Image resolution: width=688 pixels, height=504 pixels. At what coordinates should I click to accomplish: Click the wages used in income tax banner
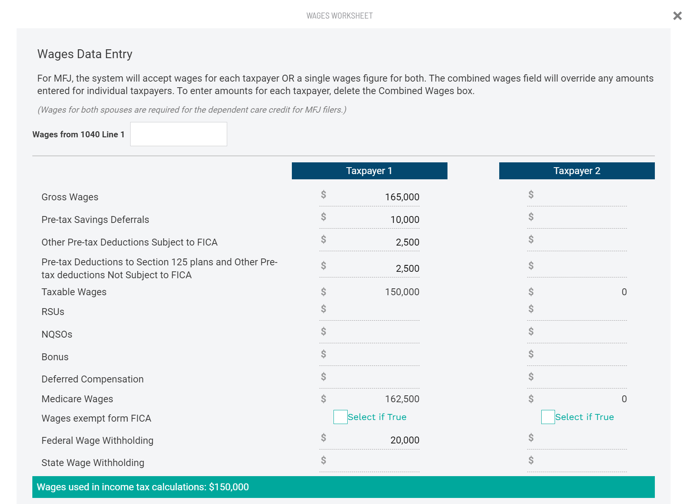[344, 487]
